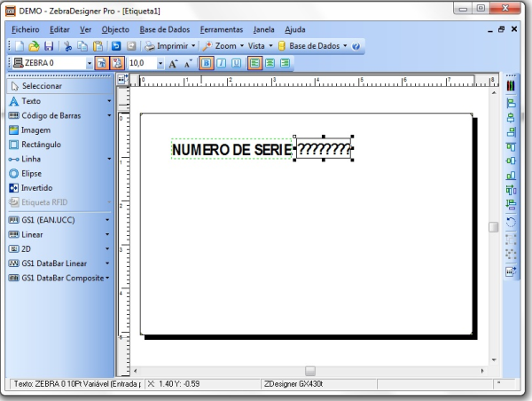Open the font size 10,0 dropdown
This screenshot has height=401, width=532.
[x=160, y=64]
